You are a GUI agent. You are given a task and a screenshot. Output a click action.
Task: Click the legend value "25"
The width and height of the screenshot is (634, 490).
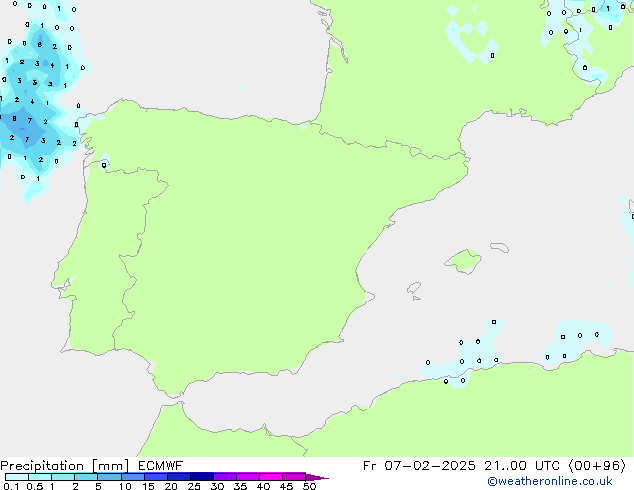(194, 486)
